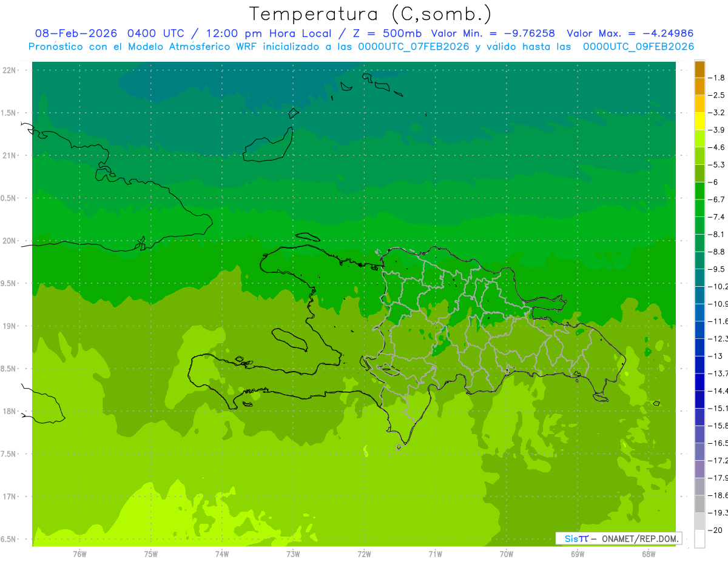This screenshot has height=562, width=728.
Task: Click the '17N' latitude axis label
Action: pyautogui.click(x=10, y=497)
